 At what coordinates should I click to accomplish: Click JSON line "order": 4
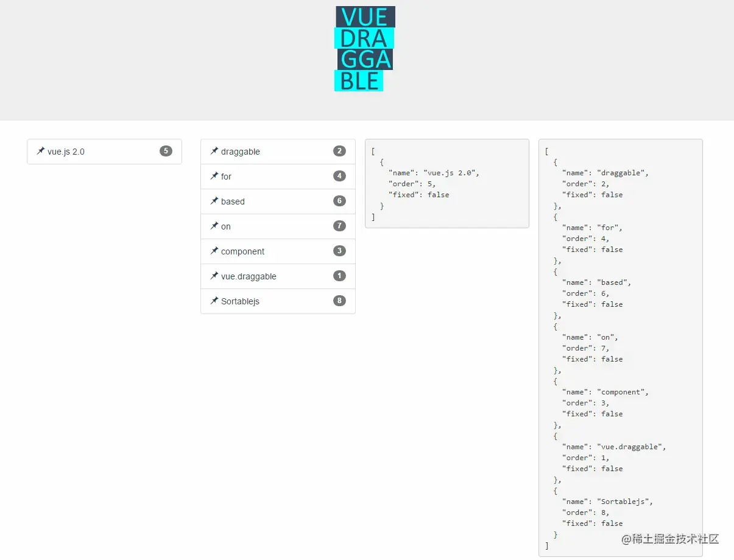(x=586, y=239)
